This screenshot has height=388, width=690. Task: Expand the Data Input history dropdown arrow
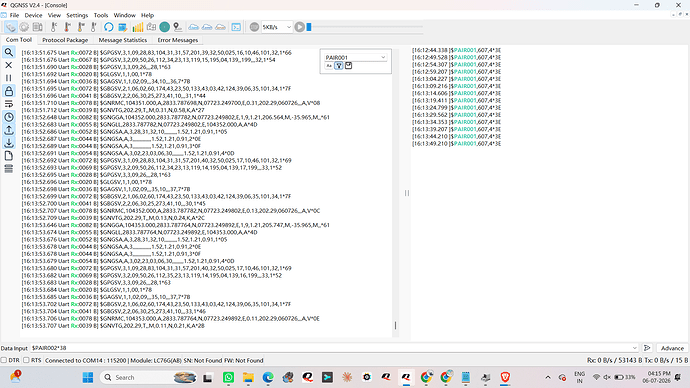(x=635, y=348)
